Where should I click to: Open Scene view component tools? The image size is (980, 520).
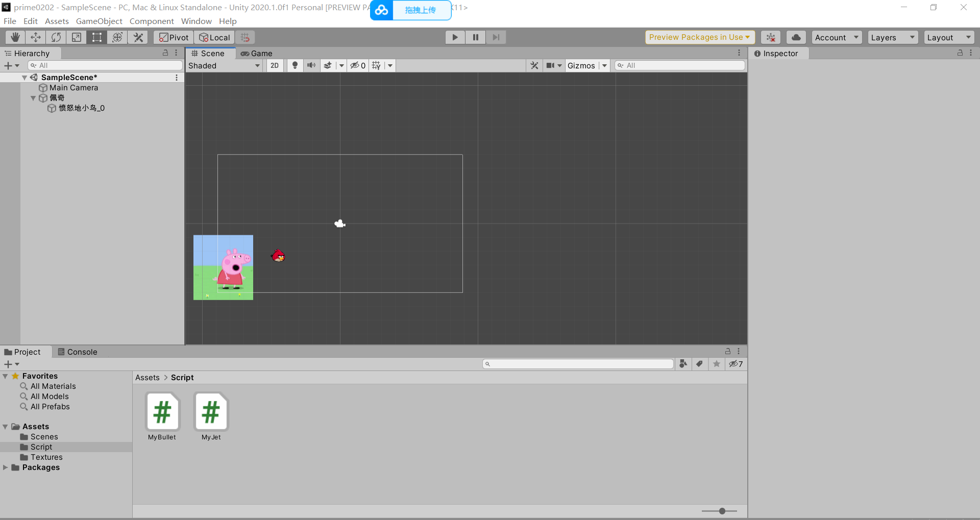[x=534, y=65]
